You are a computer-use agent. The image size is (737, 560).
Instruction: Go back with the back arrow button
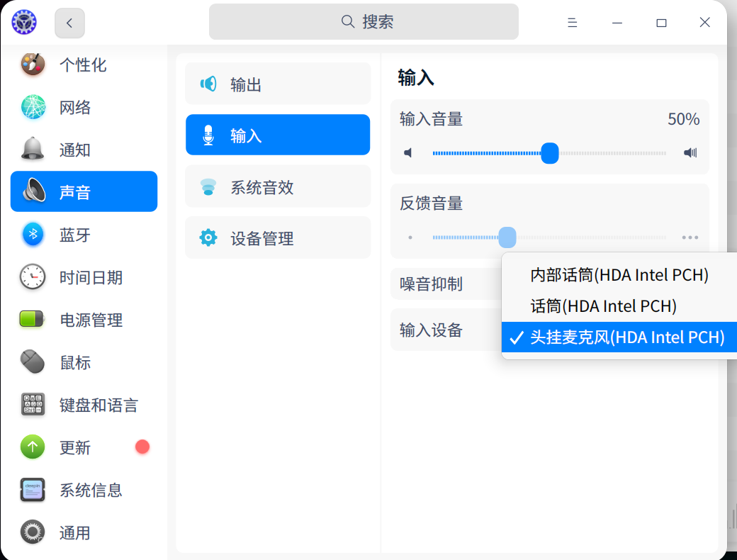(x=69, y=23)
